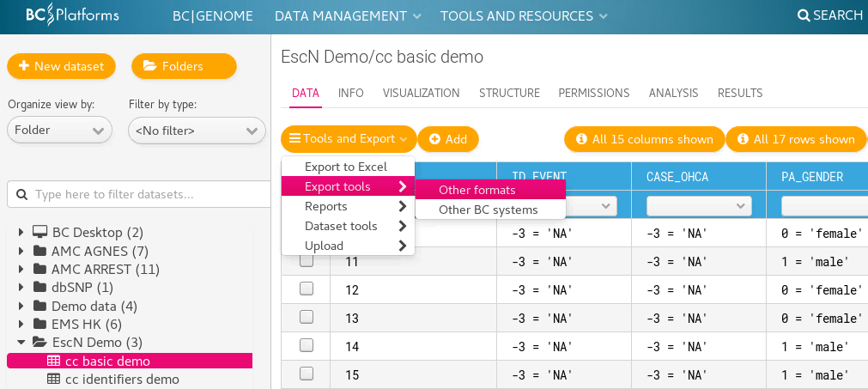
Task: Tick the checkbox for row 11
Action: [307, 261]
